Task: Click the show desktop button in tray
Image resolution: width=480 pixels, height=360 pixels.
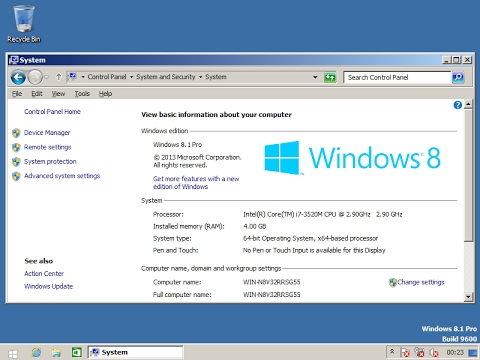Action: tap(473, 352)
